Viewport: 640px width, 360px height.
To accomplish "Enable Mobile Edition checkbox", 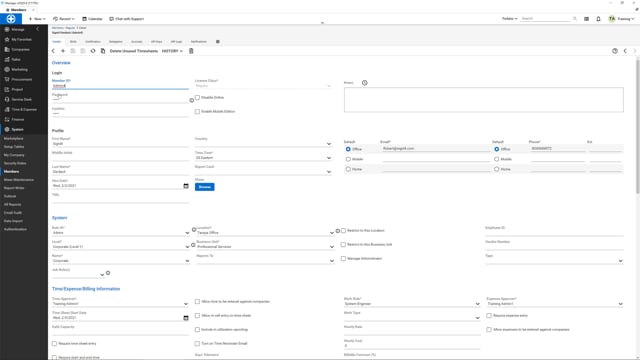I will point(197,111).
